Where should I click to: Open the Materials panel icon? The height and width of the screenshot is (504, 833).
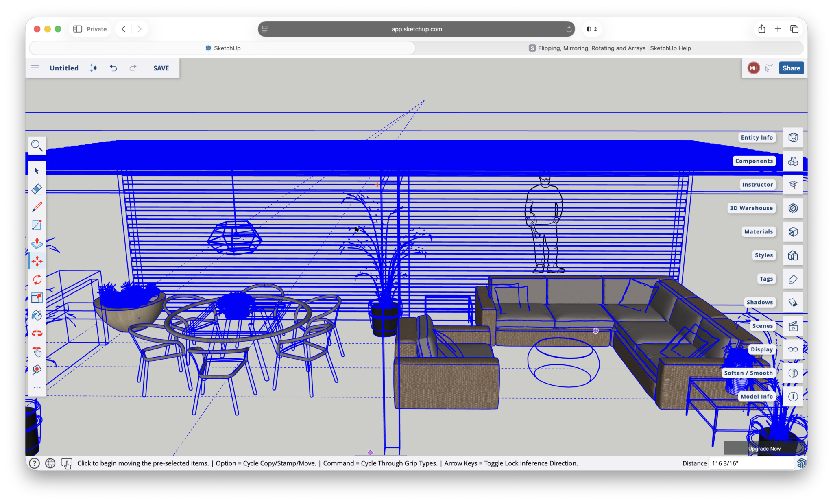793,232
